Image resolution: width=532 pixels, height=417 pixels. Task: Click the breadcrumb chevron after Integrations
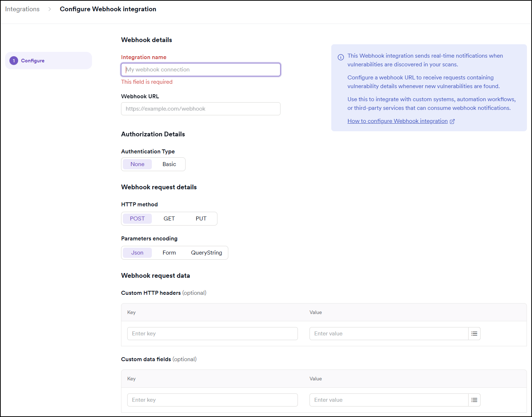[x=49, y=9]
